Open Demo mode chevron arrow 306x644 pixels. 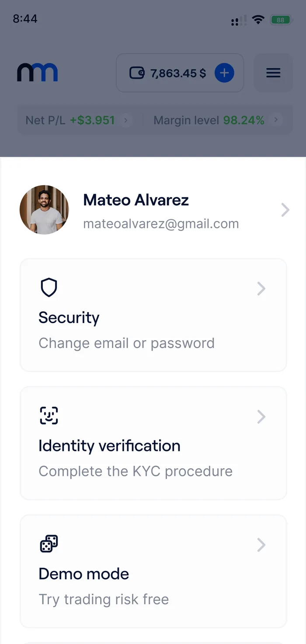(x=261, y=545)
